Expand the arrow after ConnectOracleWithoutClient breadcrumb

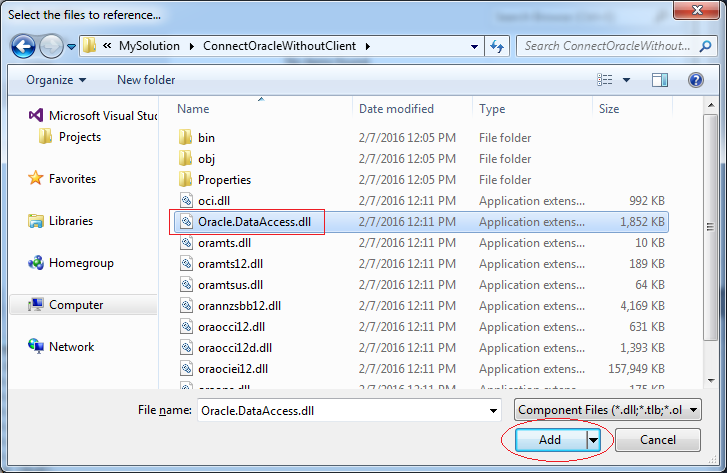[x=368, y=46]
